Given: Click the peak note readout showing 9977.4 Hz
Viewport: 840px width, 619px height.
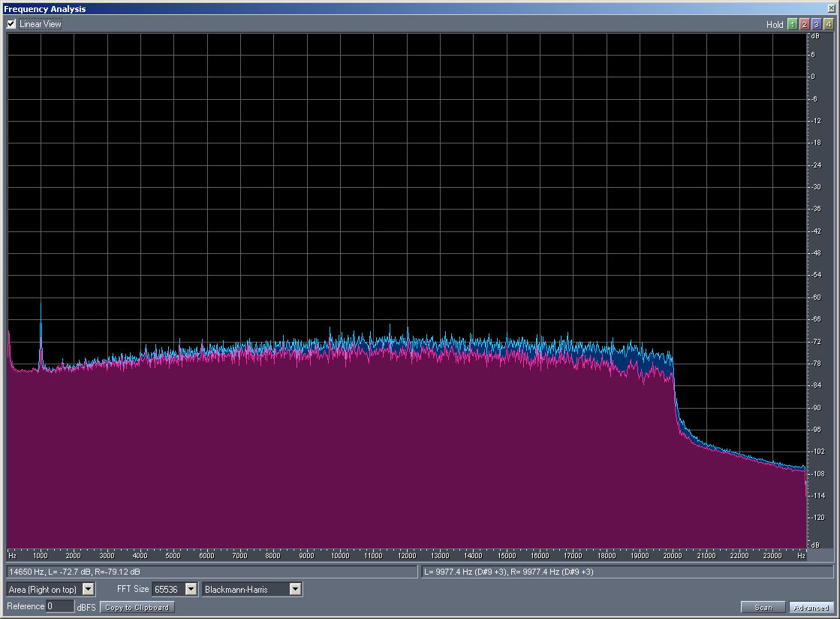Looking at the screenshot, I should click(x=509, y=572).
